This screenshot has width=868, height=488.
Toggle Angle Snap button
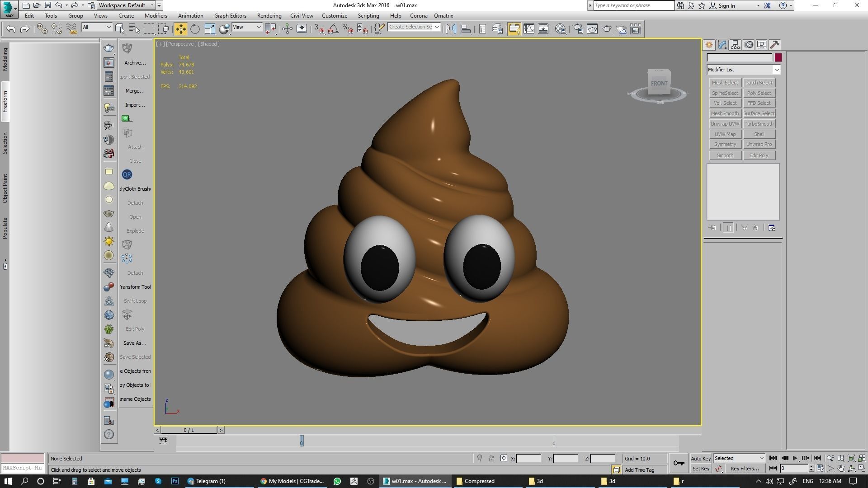point(333,29)
